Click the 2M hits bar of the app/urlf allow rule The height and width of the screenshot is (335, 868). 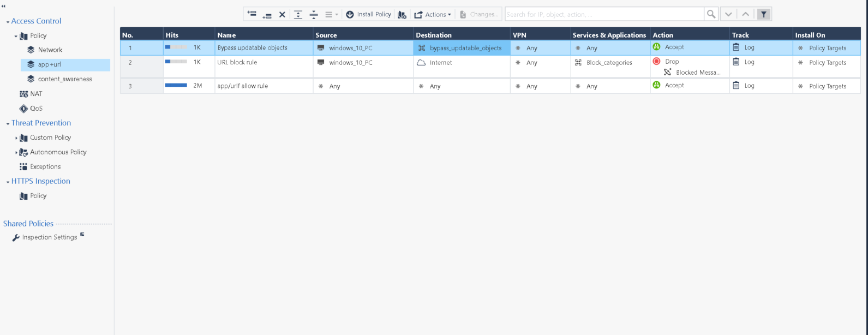tap(176, 86)
